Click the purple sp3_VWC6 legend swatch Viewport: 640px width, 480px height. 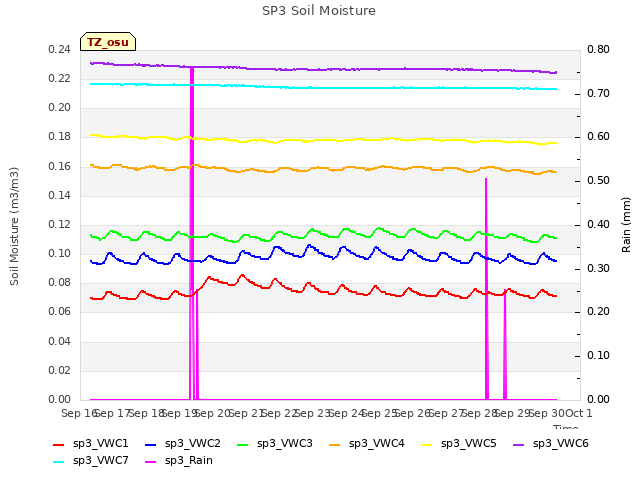(519, 444)
